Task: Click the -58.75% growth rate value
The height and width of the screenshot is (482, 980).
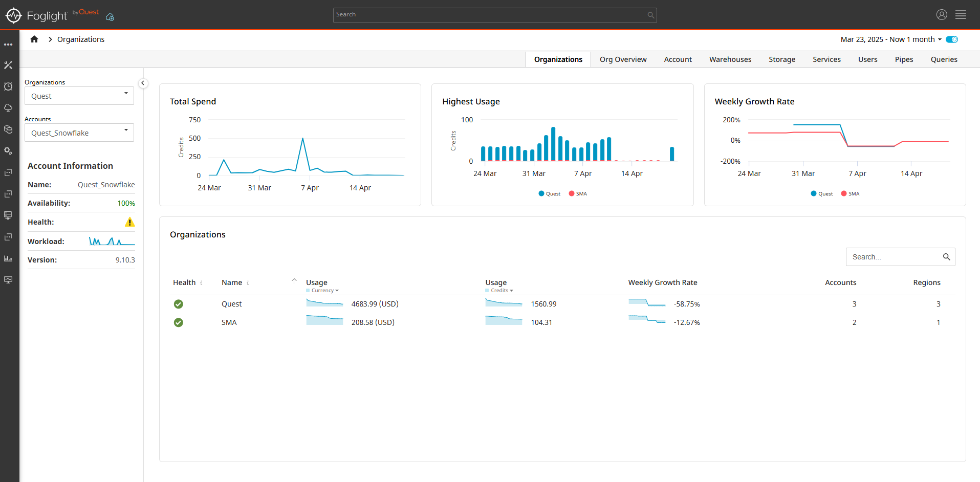Action: [687, 304]
